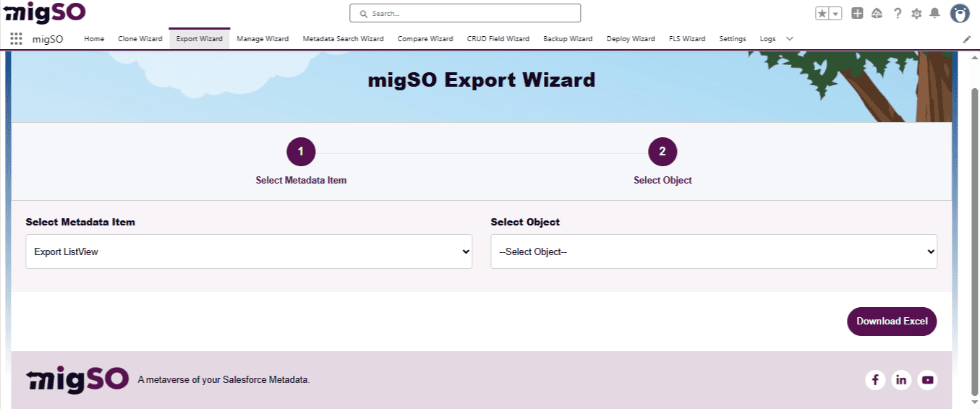The height and width of the screenshot is (409, 980).
Task: Expand the navigation overflow chevron after Logs
Action: click(790, 39)
